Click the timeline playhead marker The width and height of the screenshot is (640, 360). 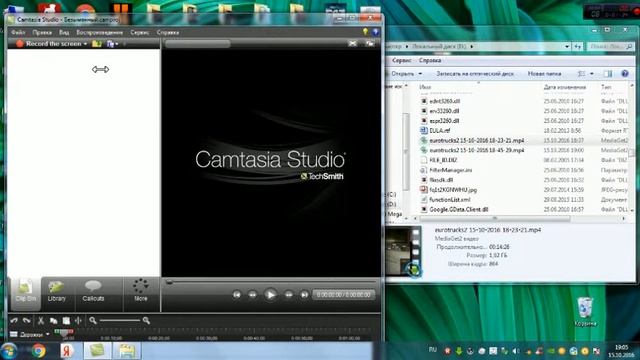pyautogui.click(x=64, y=333)
